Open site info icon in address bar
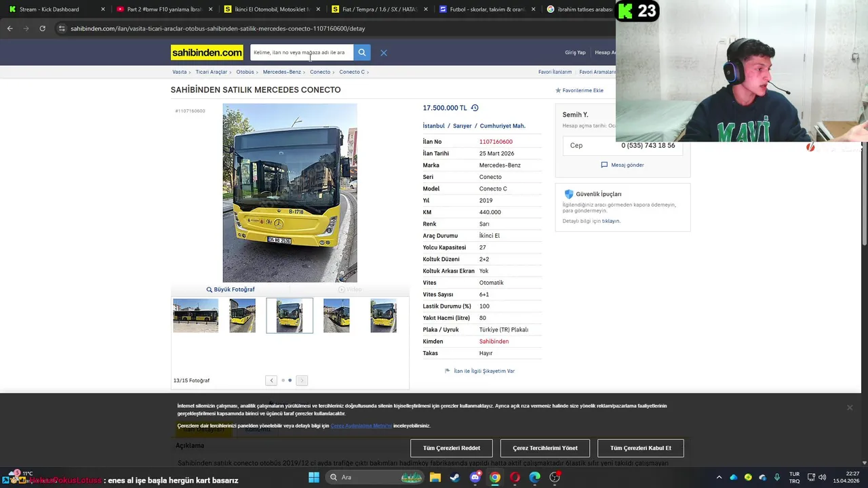868x488 pixels. pos(62,28)
